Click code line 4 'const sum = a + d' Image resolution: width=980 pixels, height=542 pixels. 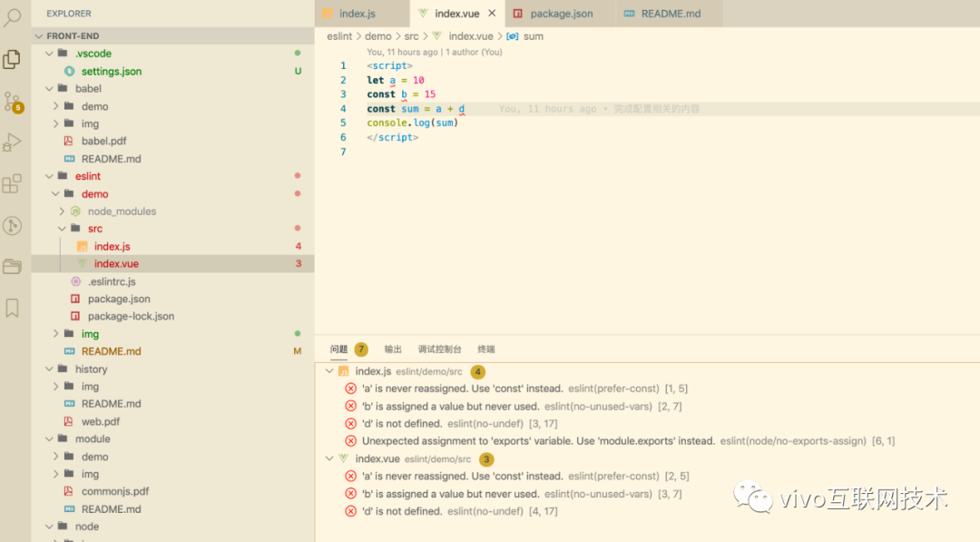coord(416,109)
